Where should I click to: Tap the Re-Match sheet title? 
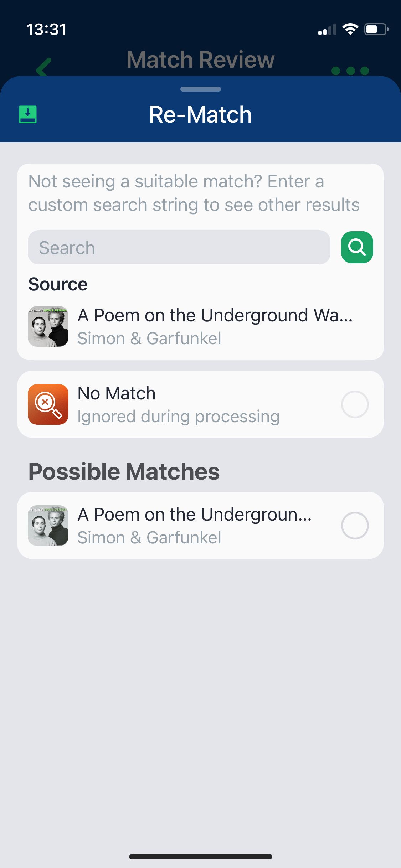coord(200,115)
